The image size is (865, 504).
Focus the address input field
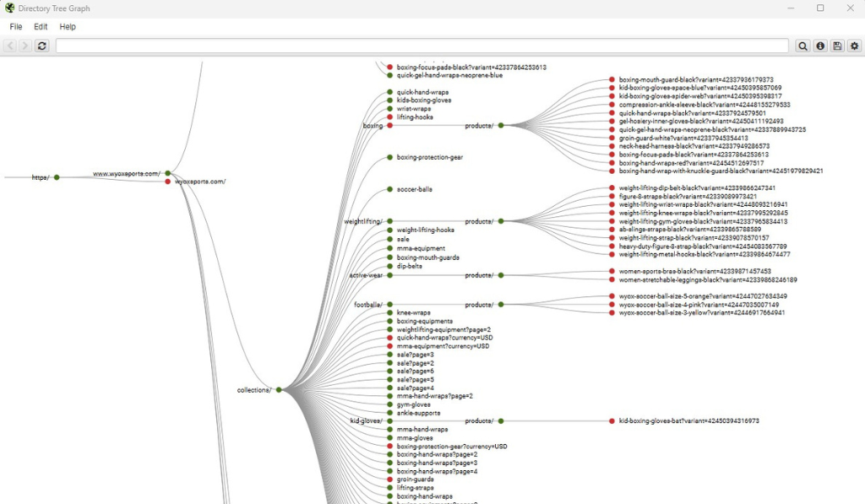(422, 46)
